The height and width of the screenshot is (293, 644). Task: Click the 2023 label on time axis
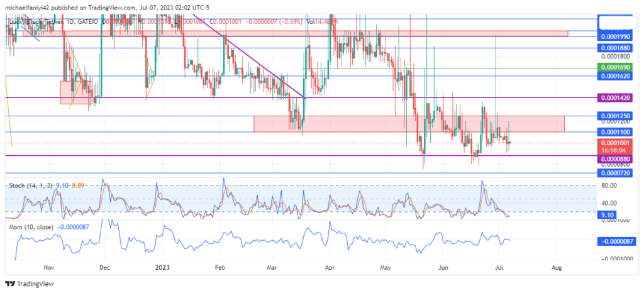[x=163, y=268]
